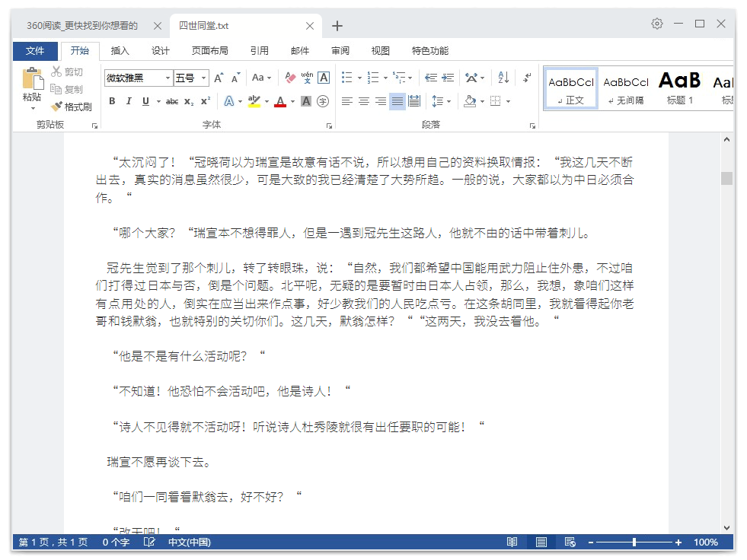This screenshot has width=747, height=560.
Task: Click the Clear Formatting eraser icon
Action: tap(290, 78)
